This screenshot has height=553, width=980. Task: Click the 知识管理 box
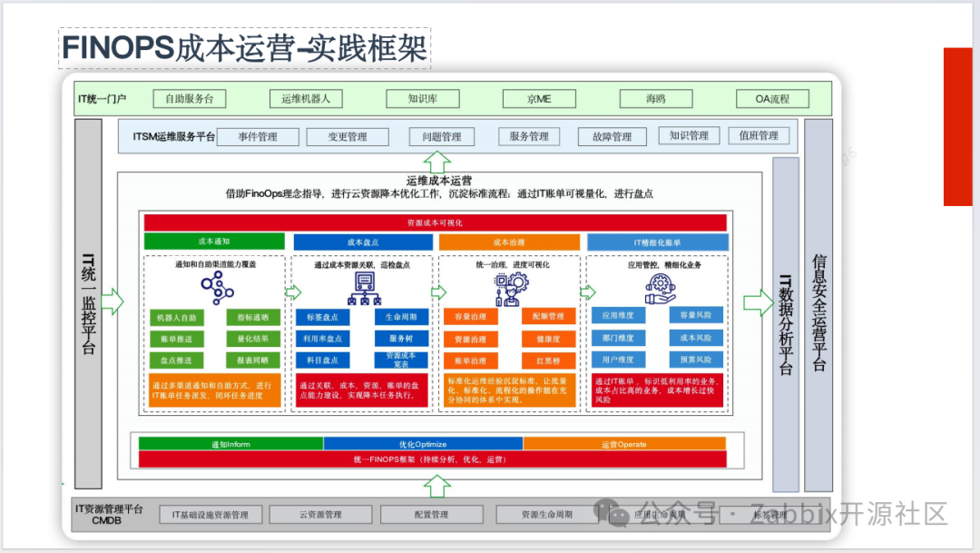(689, 135)
